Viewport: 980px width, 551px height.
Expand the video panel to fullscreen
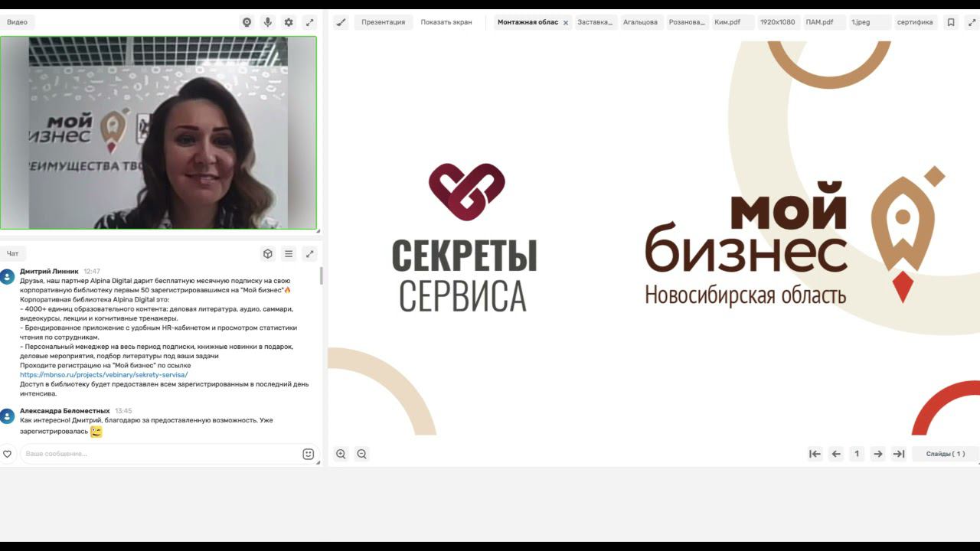coord(309,22)
